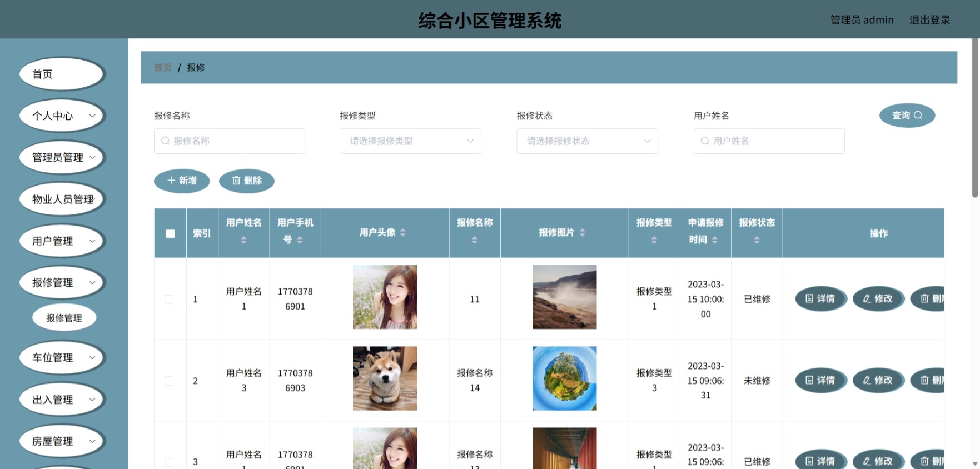Viewport: 980px width, 469px height.
Task: Click 删除 for row 1
Action: point(927,298)
